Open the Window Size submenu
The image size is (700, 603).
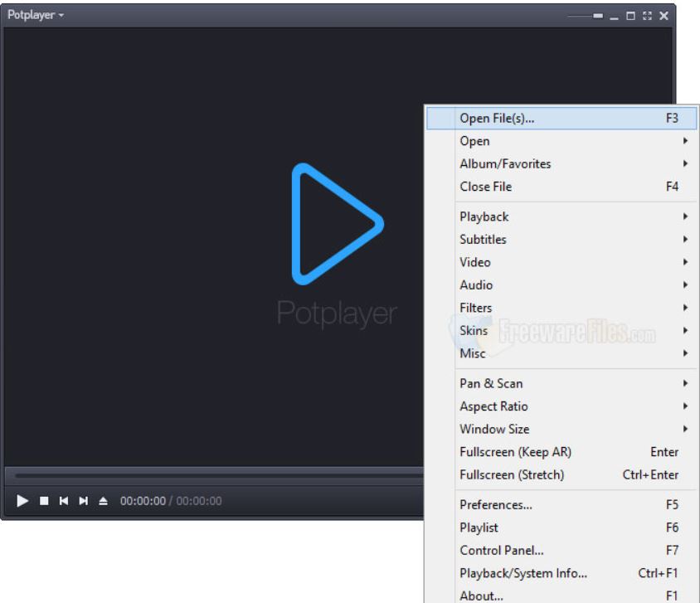(561, 430)
